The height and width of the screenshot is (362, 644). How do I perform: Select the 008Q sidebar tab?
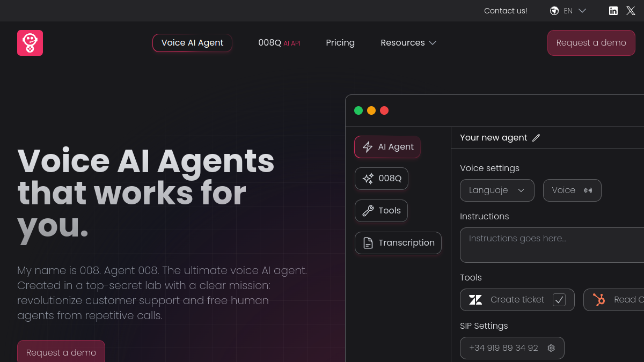point(382,179)
